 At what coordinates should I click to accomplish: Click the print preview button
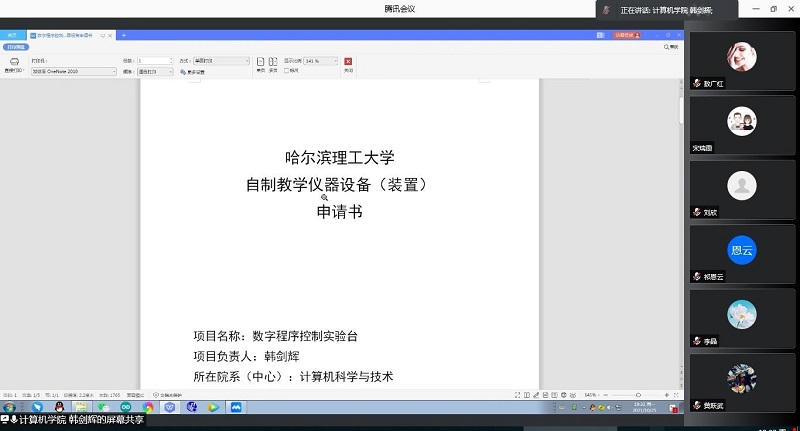pos(15,46)
